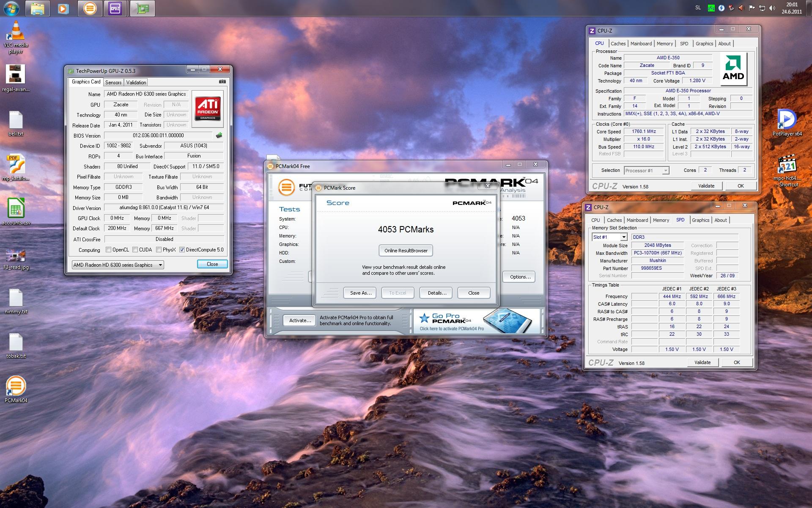
Task: Switch to Validation tab in GPU-Z
Action: pyautogui.click(x=136, y=83)
